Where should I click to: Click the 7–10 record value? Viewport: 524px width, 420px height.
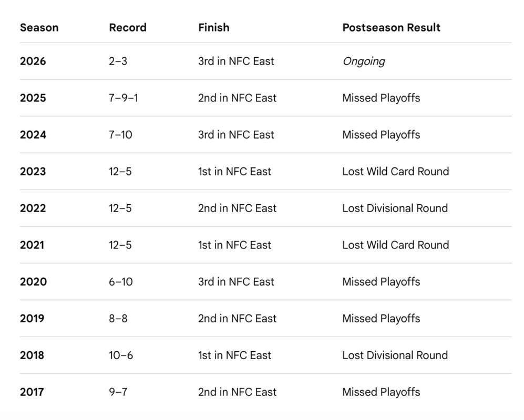[x=120, y=134]
